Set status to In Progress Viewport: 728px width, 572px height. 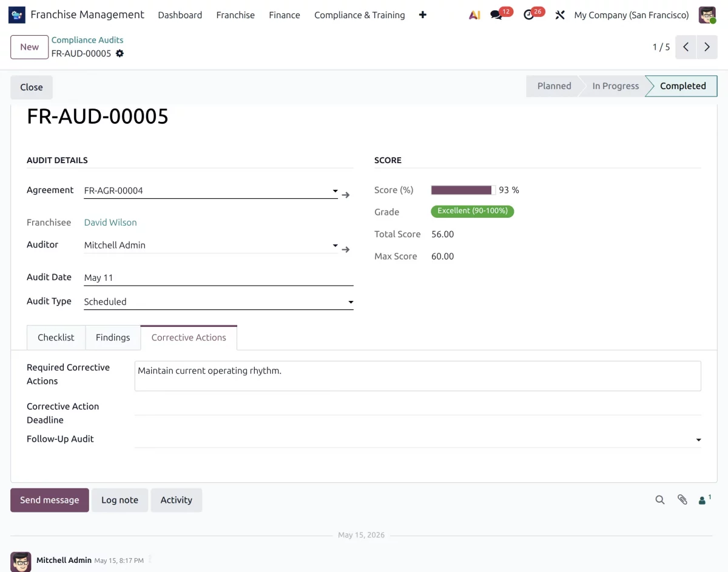(614, 86)
